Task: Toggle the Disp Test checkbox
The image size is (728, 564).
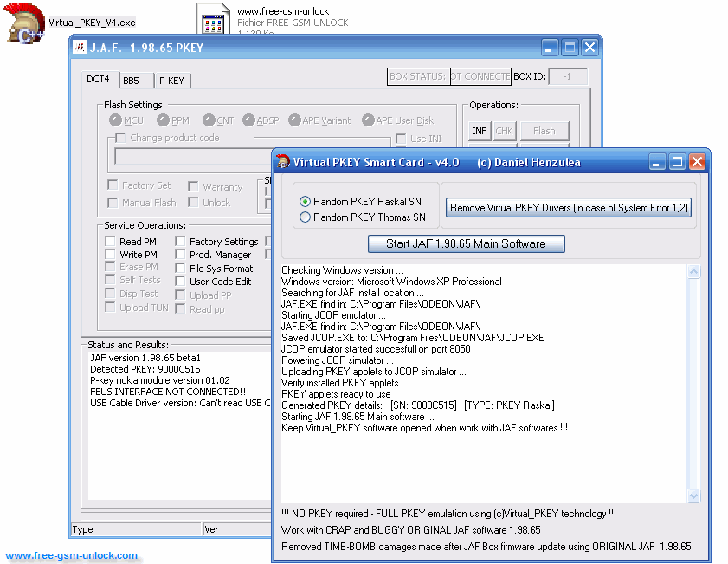Action: tap(111, 294)
